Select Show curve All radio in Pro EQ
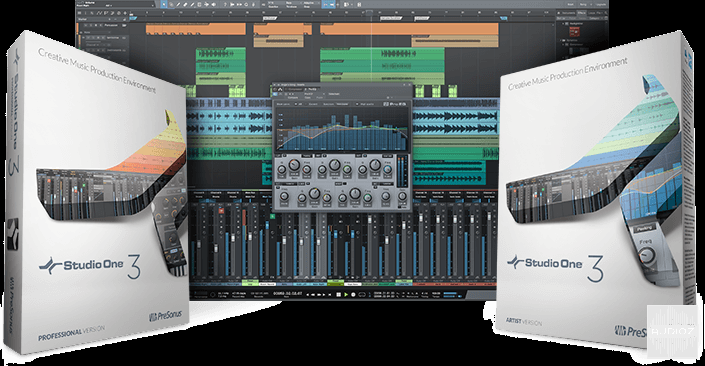The width and height of the screenshot is (705, 366). coord(296,104)
